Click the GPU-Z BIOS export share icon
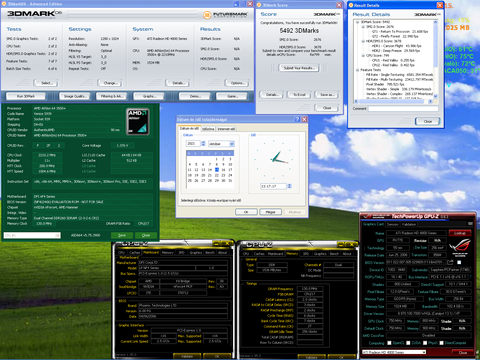The width and height of the screenshot is (480, 360). click(x=450, y=262)
